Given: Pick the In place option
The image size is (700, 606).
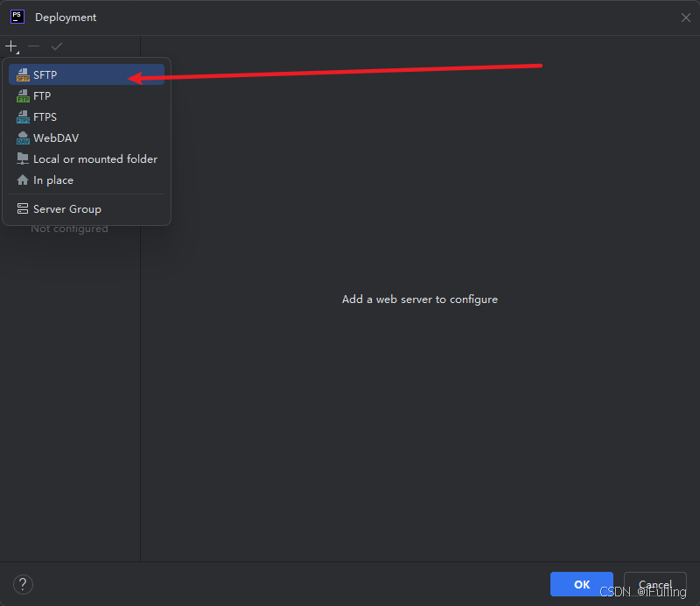Looking at the screenshot, I should 87,180.
